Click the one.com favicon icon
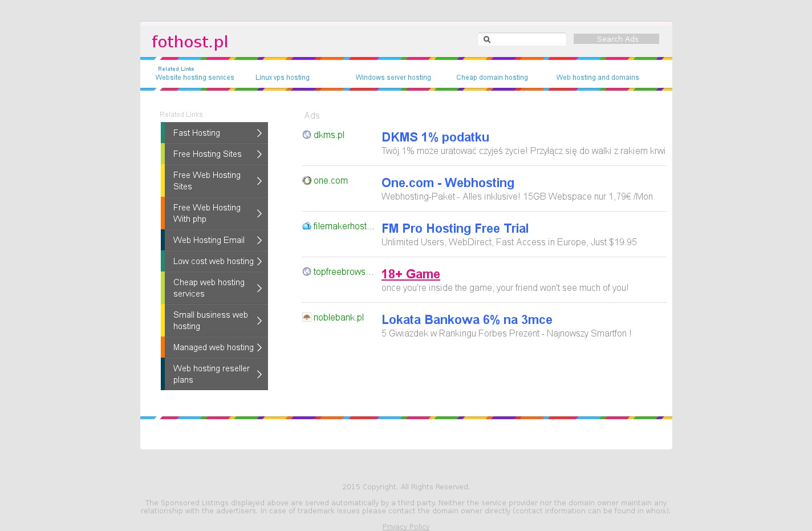Image resolution: width=812 pixels, height=531 pixels. click(x=307, y=180)
